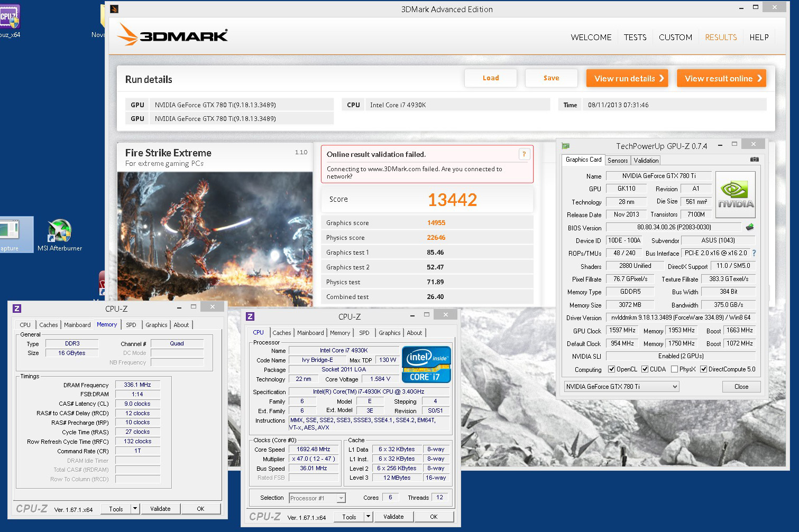The image size is (799, 532).
Task: Click the Time value 08/11/2013 07:31:46
Action: click(x=618, y=105)
